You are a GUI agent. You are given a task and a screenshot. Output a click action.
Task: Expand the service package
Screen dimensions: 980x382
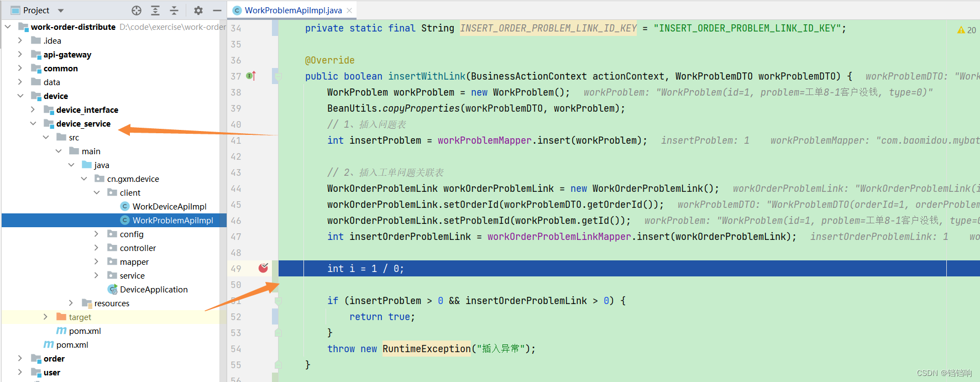click(x=96, y=275)
